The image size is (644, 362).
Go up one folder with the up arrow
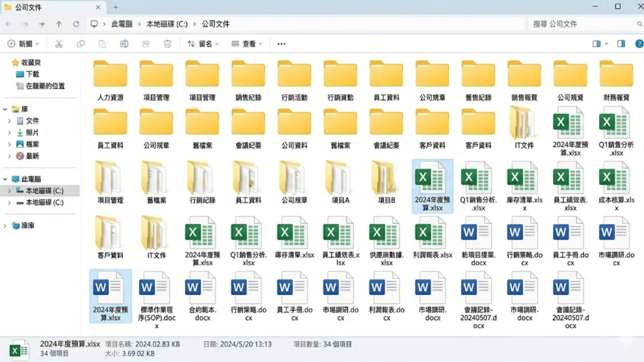59,24
